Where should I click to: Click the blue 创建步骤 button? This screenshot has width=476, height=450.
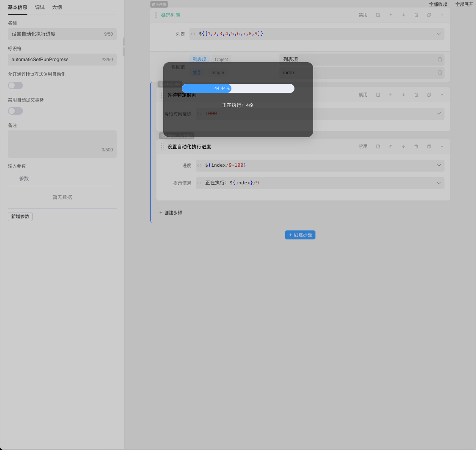(300, 235)
